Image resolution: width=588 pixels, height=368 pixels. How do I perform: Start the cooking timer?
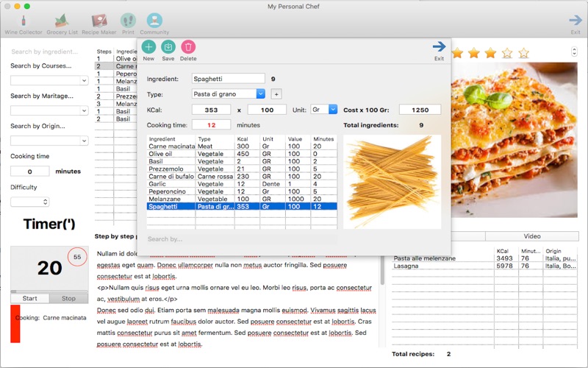pos(29,298)
